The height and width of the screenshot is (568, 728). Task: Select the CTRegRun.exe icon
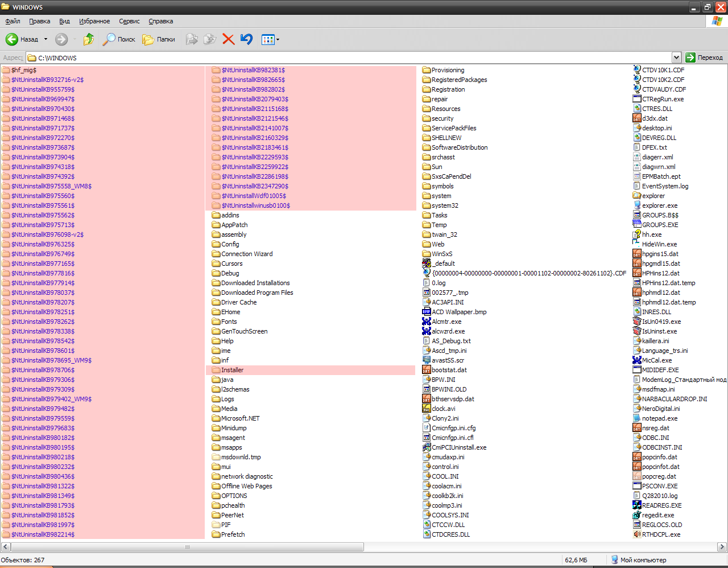637,99
